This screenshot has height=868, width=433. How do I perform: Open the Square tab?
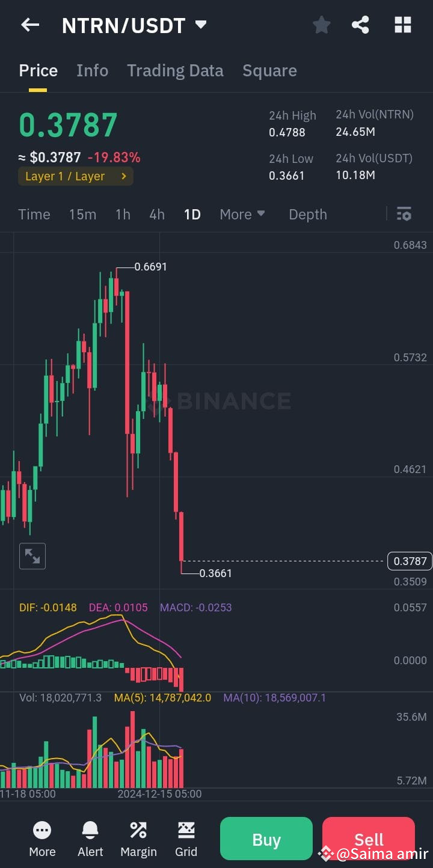pyautogui.click(x=269, y=70)
